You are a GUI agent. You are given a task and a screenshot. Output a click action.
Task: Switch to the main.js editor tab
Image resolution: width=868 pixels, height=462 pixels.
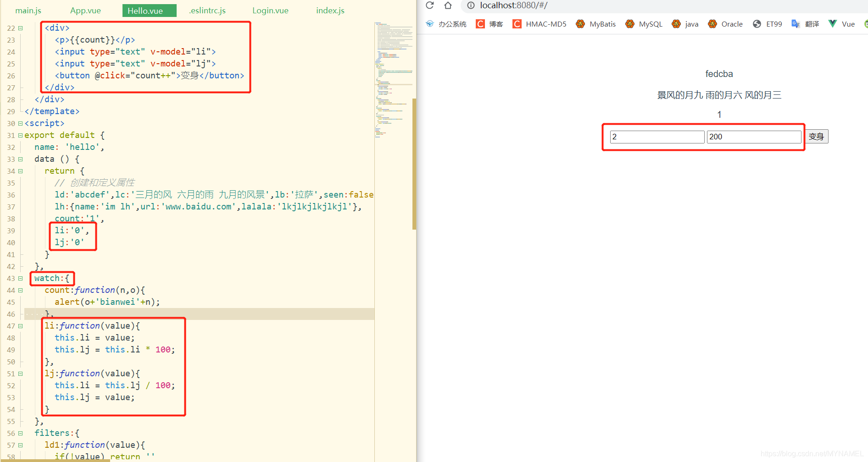click(28, 11)
